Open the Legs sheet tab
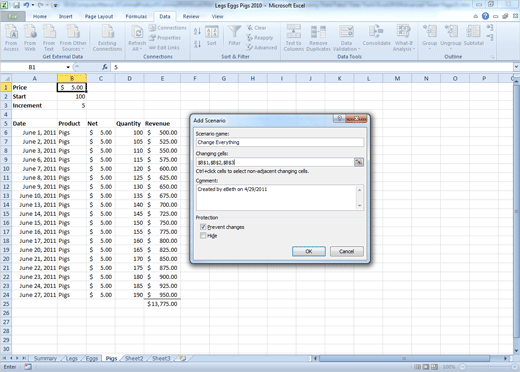520x372 pixels. (72, 358)
